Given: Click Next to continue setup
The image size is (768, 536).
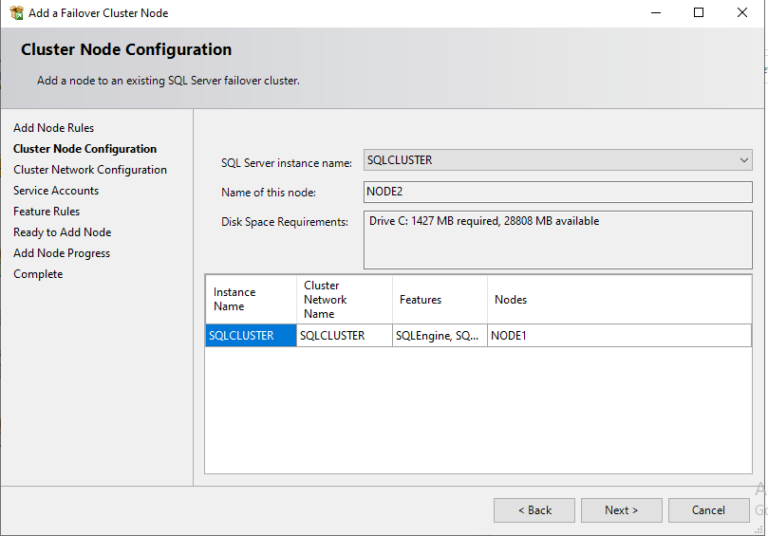Looking at the screenshot, I should (x=621, y=510).
